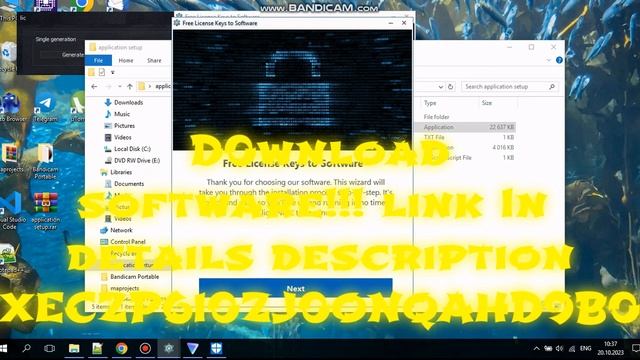
Task: Sort files by the Size column
Action: pos(487,103)
